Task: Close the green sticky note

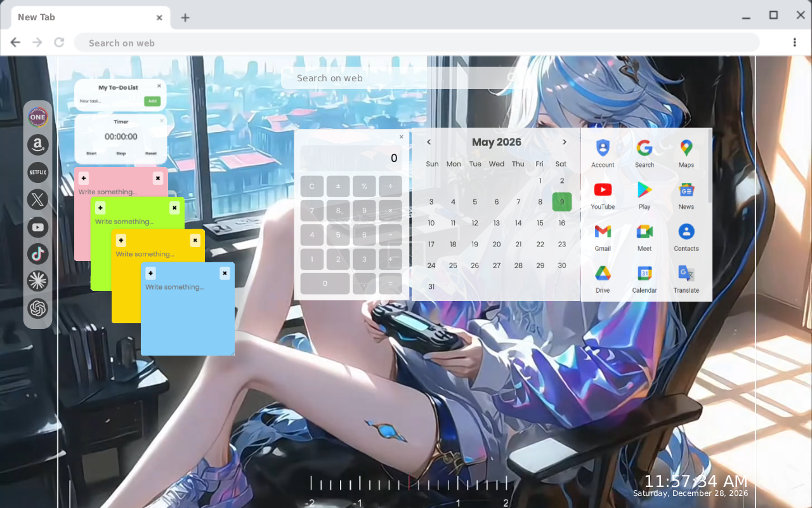Action: click(x=174, y=208)
